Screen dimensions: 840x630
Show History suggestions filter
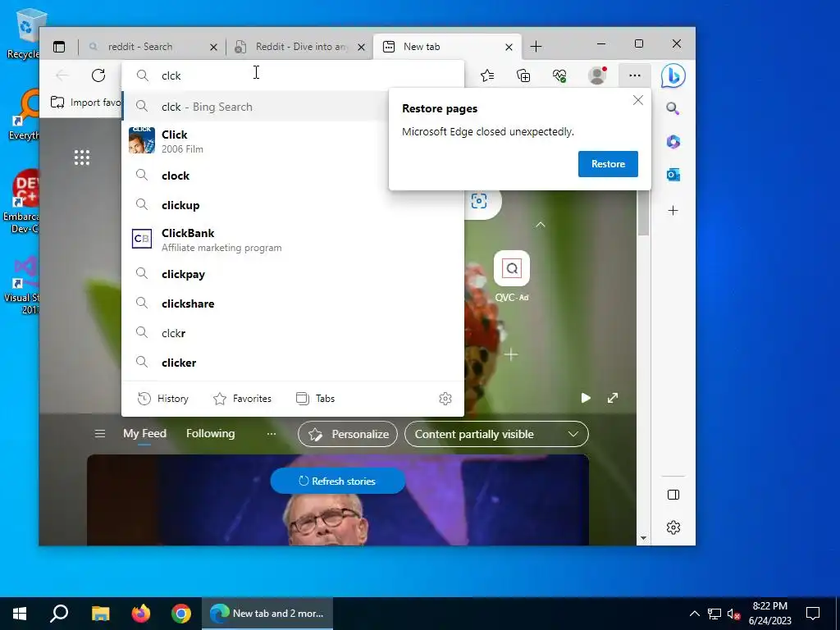pyautogui.click(x=163, y=399)
